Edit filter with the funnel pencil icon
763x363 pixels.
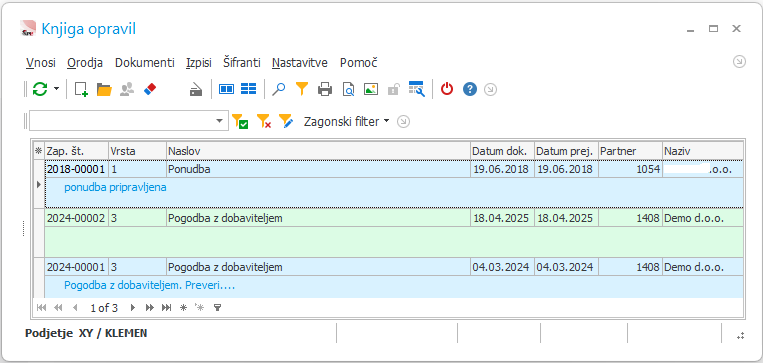point(286,121)
